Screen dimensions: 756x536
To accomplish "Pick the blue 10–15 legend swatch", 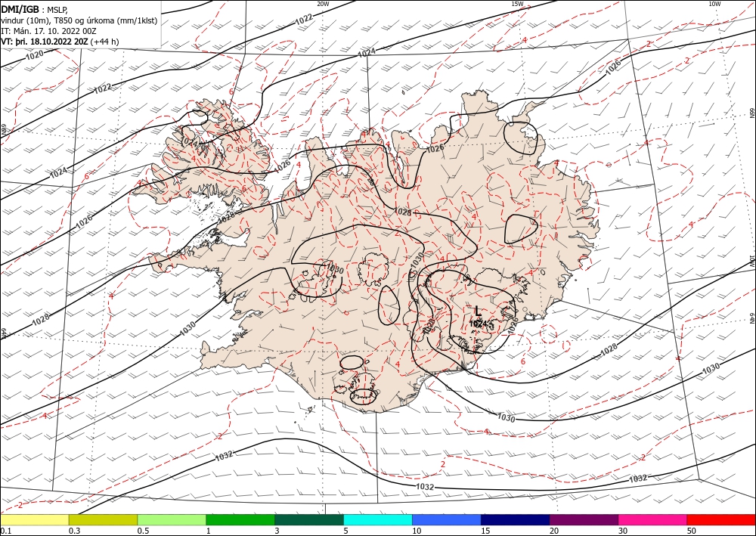I will tap(447, 519).
